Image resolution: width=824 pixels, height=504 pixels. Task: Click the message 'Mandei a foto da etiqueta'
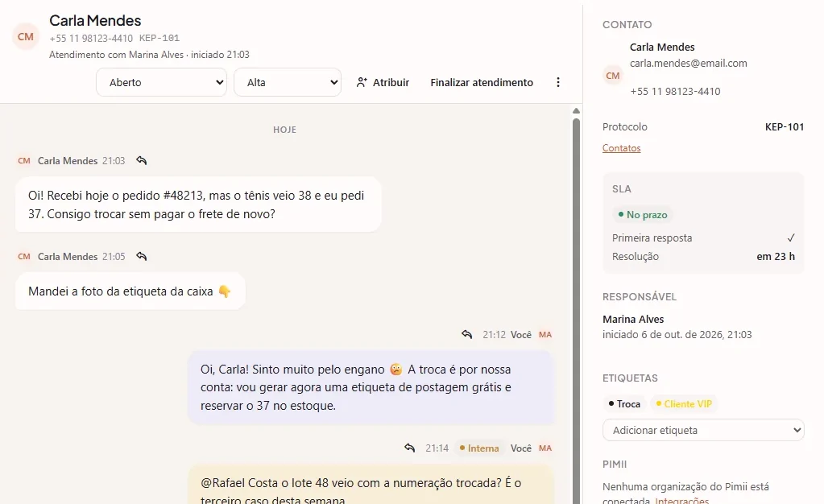coord(130,291)
